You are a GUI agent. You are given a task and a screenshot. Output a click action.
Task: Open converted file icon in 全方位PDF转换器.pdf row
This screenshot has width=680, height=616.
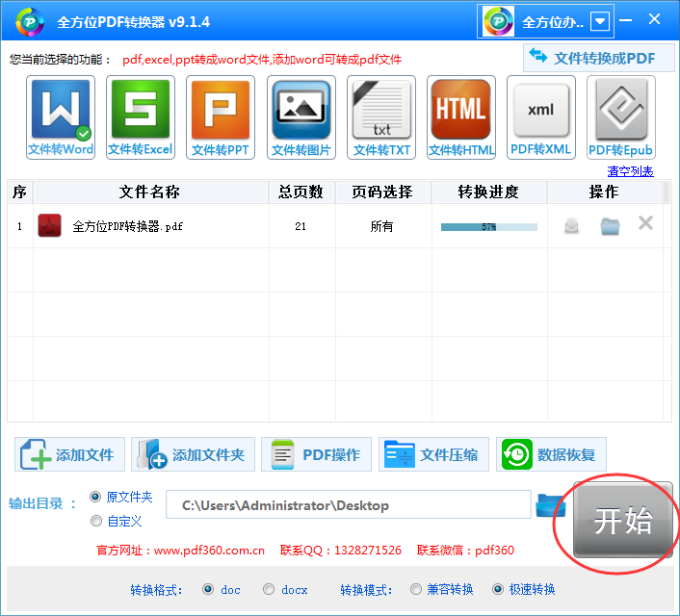coord(571,225)
